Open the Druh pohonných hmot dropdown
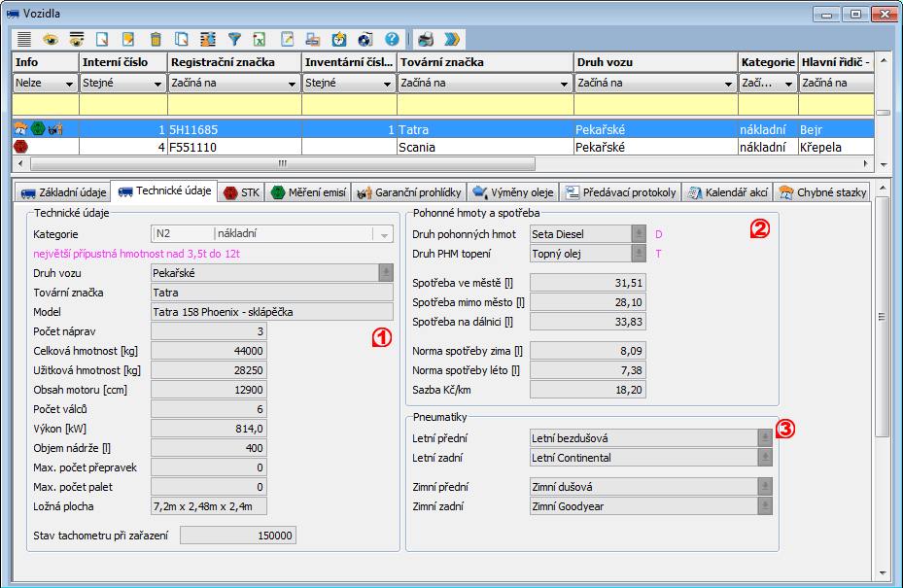Image resolution: width=903 pixels, height=588 pixels. coord(638,234)
